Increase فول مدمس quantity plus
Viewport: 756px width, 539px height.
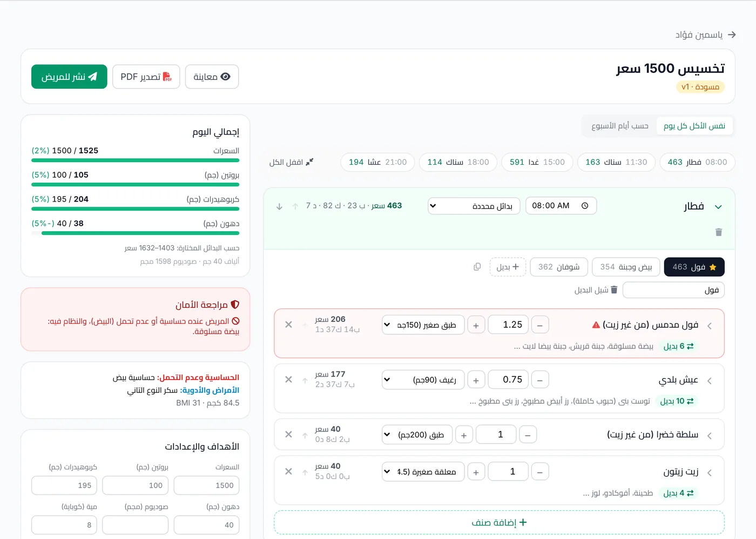pyautogui.click(x=476, y=325)
